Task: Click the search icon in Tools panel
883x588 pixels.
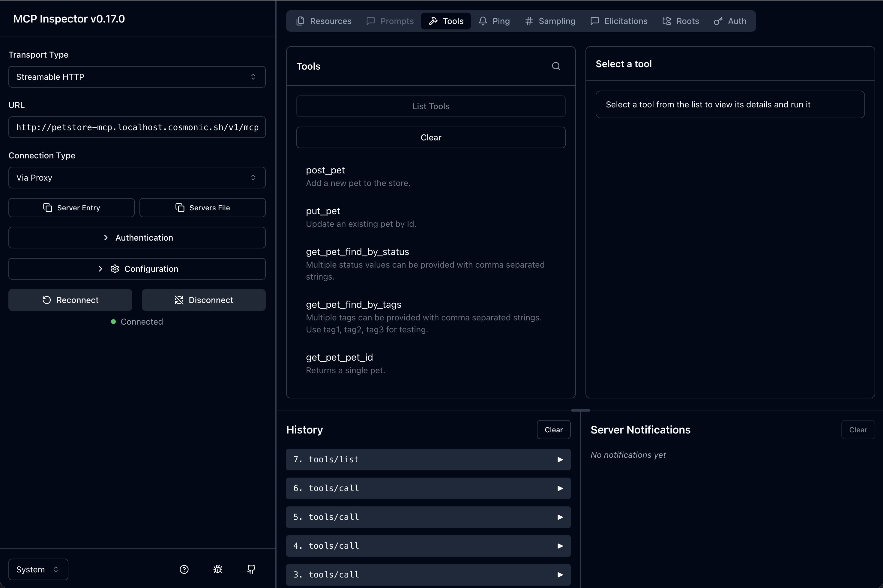Action: point(556,66)
